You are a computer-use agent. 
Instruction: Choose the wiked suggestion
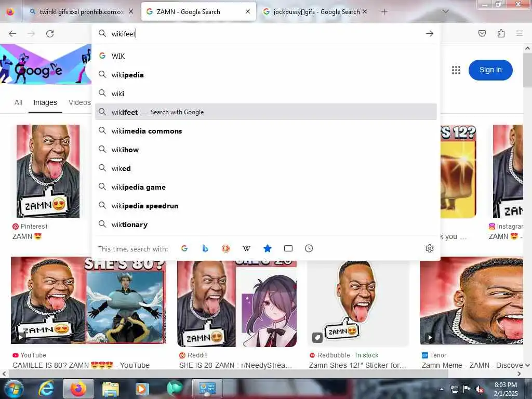click(x=265, y=168)
